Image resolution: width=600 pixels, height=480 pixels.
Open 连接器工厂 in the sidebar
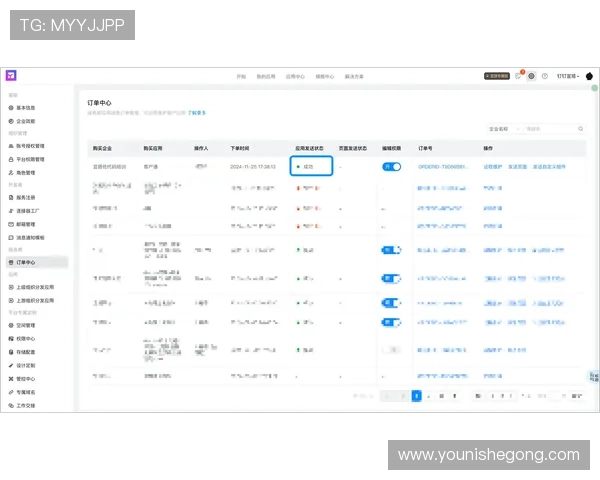pyautogui.click(x=24, y=211)
